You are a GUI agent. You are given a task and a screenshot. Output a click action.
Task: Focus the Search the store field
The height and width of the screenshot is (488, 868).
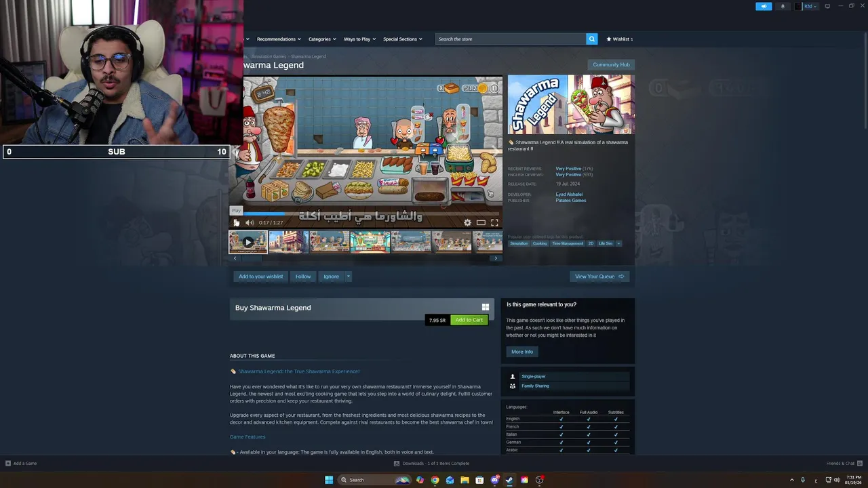point(510,39)
